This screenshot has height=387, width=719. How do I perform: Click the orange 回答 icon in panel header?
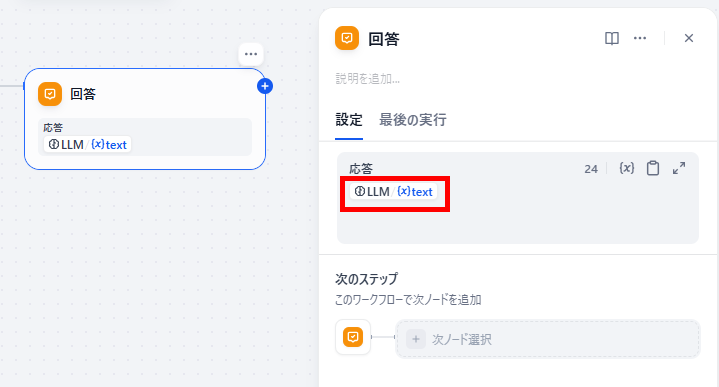click(x=347, y=38)
